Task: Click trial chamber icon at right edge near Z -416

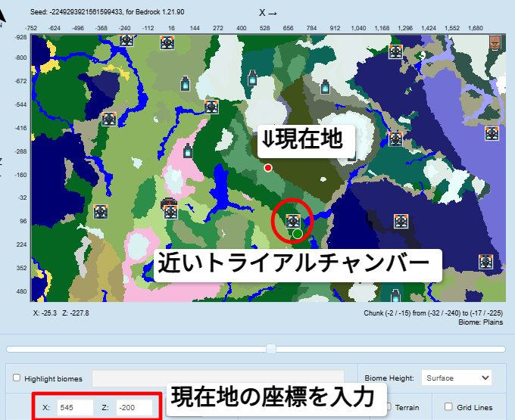Action: [492, 133]
